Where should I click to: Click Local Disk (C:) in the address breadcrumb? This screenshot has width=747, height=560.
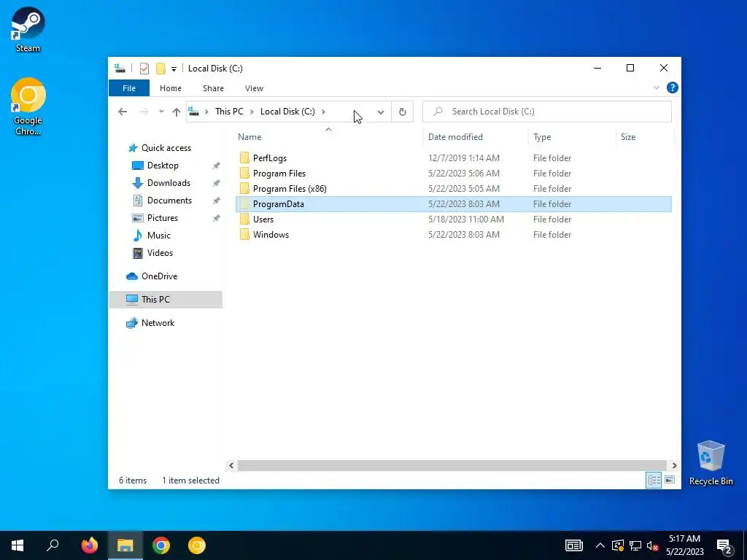coord(287,112)
